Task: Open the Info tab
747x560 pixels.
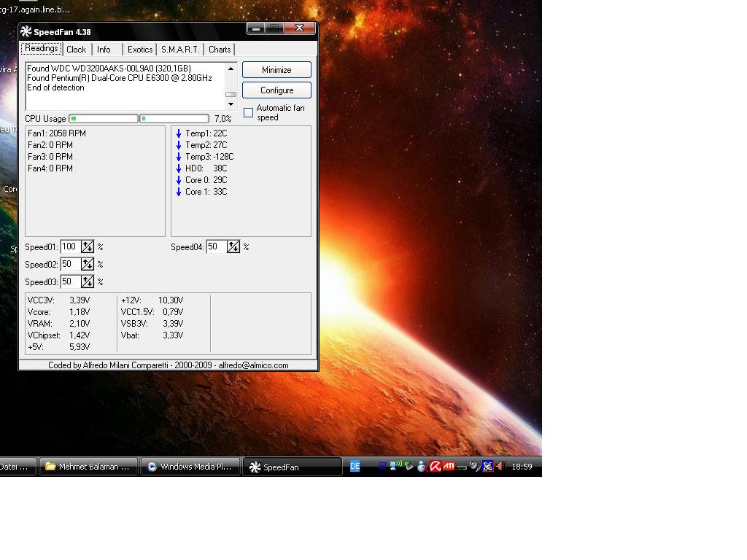Action: tap(104, 50)
